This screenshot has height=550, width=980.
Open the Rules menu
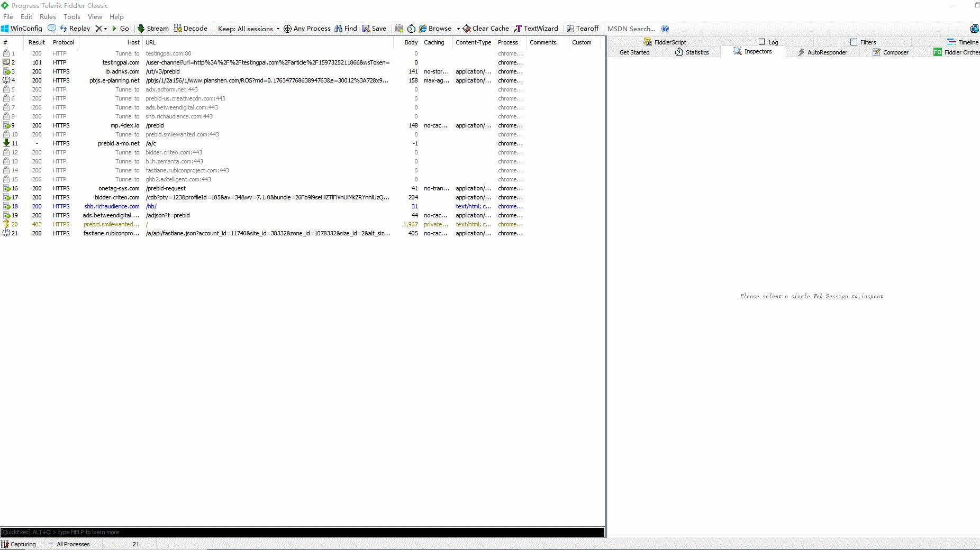click(48, 16)
